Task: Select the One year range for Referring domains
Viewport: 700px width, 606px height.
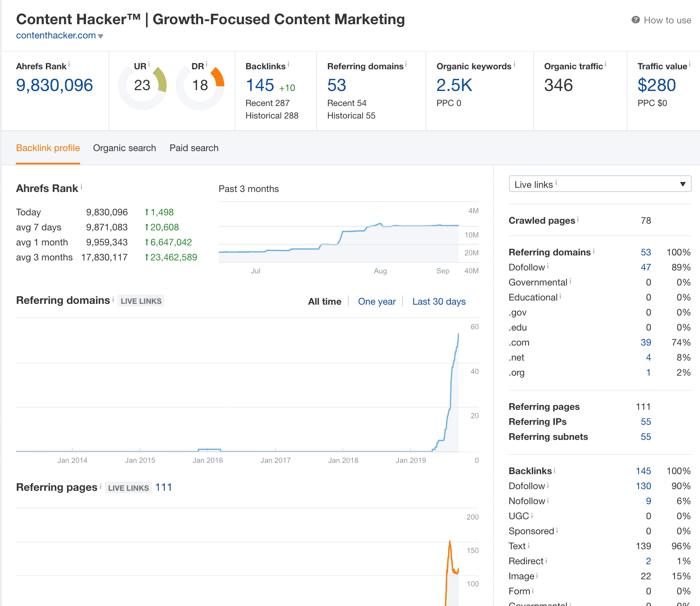Action: tap(377, 301)
